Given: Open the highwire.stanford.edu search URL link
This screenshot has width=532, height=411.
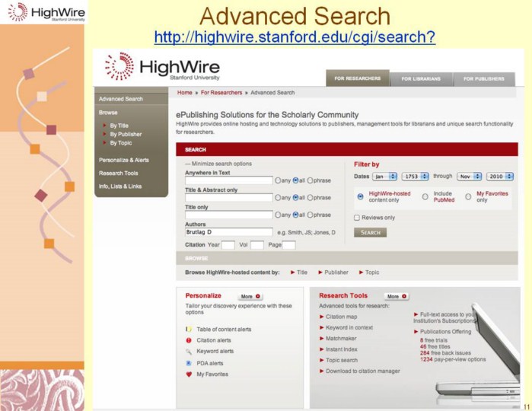Looking at the screenshot, I should click(x=294, y=37).
